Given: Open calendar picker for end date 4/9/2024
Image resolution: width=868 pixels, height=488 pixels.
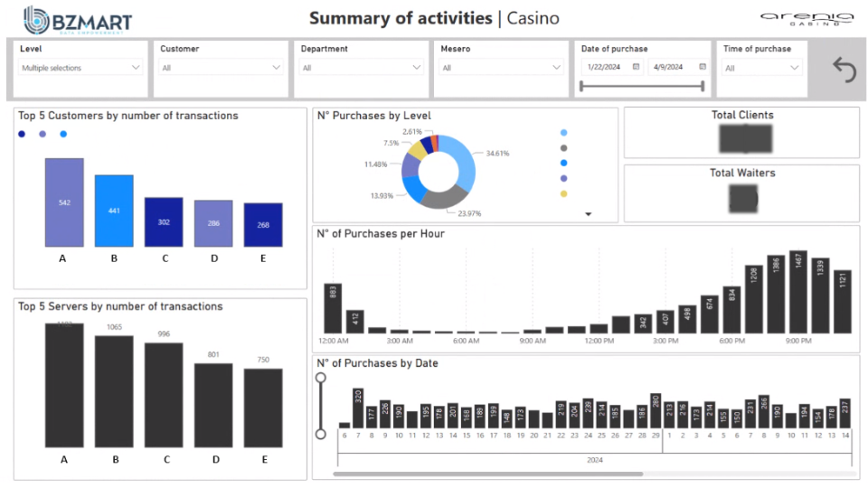Looking at the screenshot, I should 703,67.
